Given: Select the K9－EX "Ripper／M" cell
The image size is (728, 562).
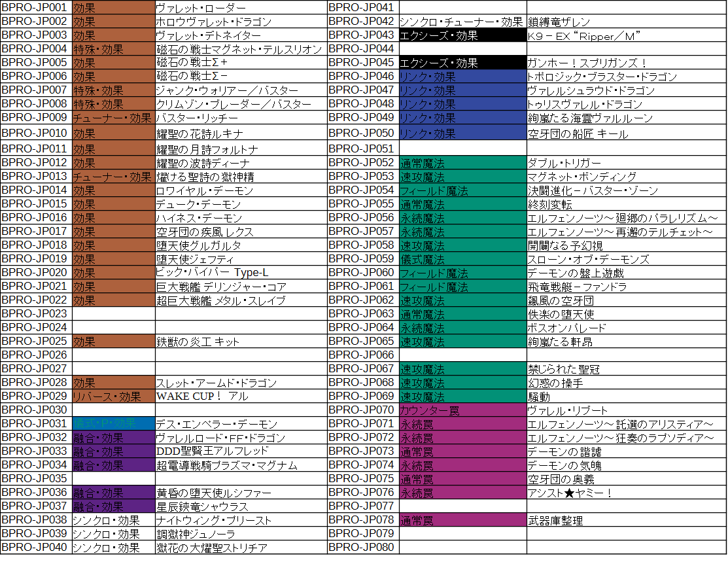Looking at the screenshot, I should 626,35.
